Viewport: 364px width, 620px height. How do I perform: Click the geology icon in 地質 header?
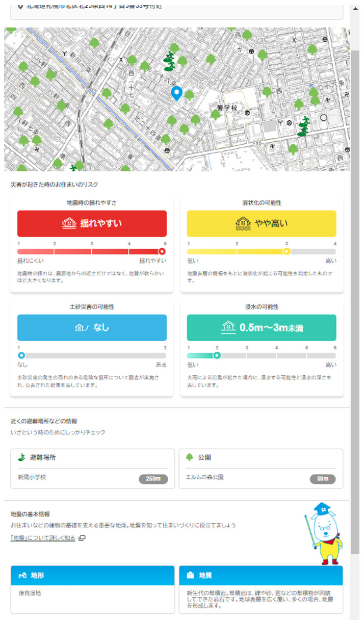[191, 575]
